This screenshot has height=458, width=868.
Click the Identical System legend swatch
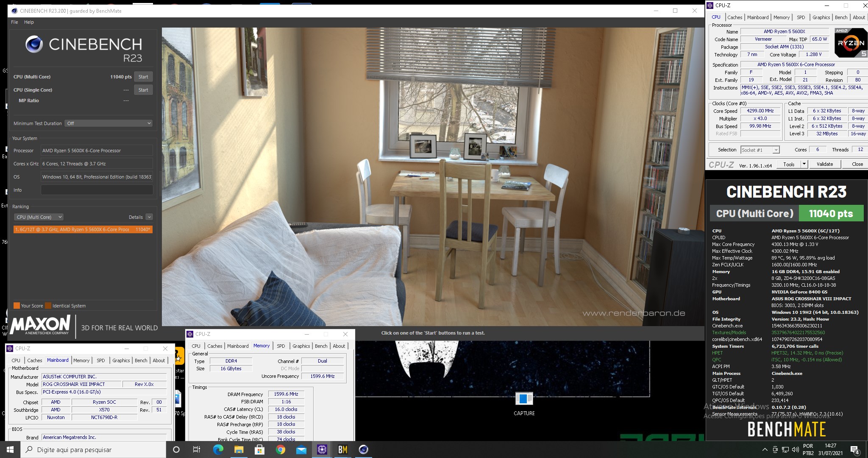[48, 306]
